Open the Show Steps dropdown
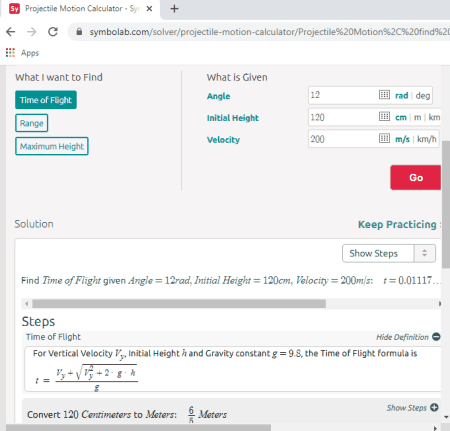 [389, 253]
